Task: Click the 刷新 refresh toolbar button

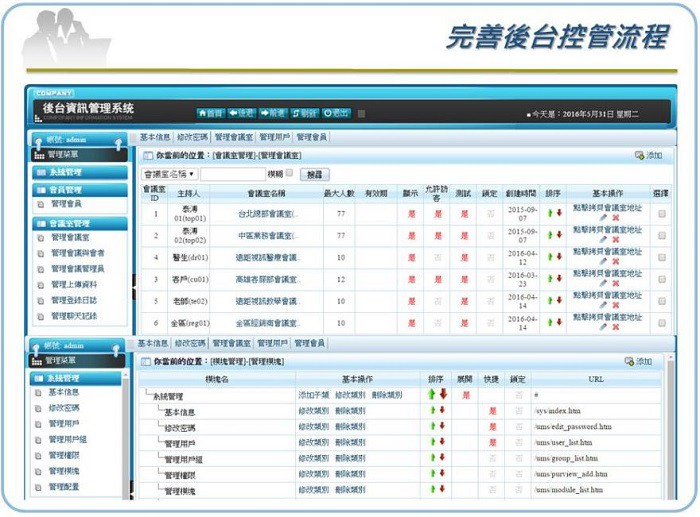Action: pos(307,113)
